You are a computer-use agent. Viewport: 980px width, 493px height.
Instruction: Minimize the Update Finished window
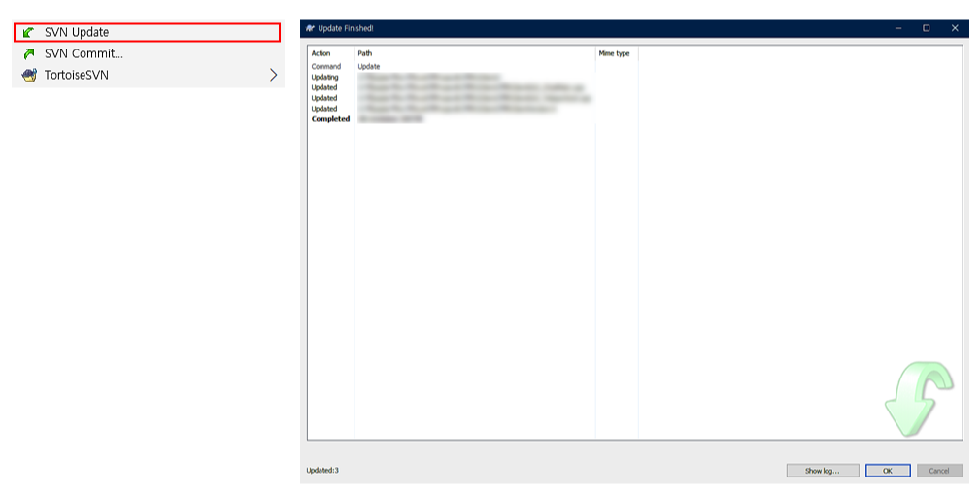898,28
